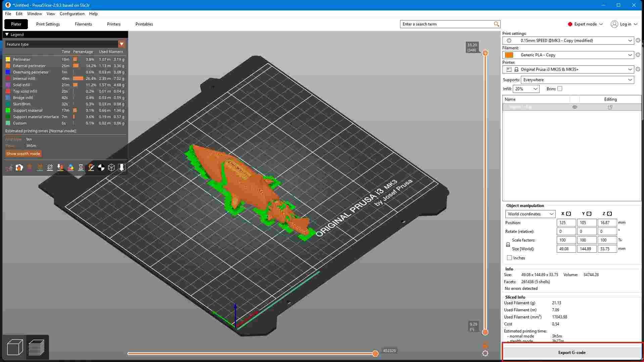Screen dimensions: 644x362
Task: Switch to Plater tab
Action: coord(16,24)
